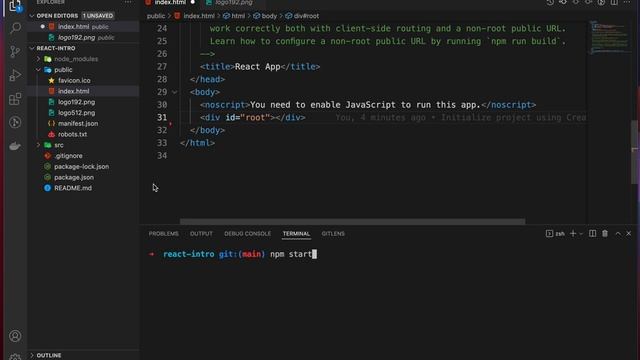
Task: Click unsaved dot beside index.html in Open Editors
Action: tap(42, 27)
